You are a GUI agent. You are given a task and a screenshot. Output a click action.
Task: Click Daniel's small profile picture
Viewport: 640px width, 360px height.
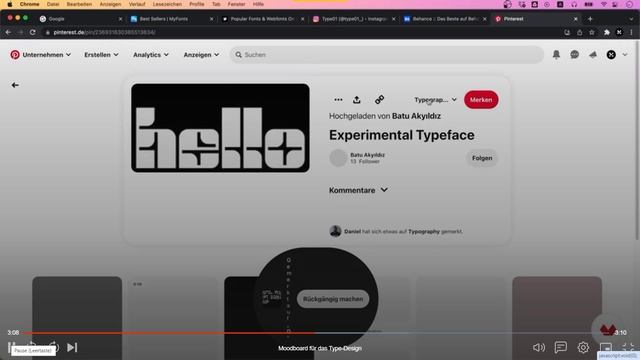click(335, 231)
